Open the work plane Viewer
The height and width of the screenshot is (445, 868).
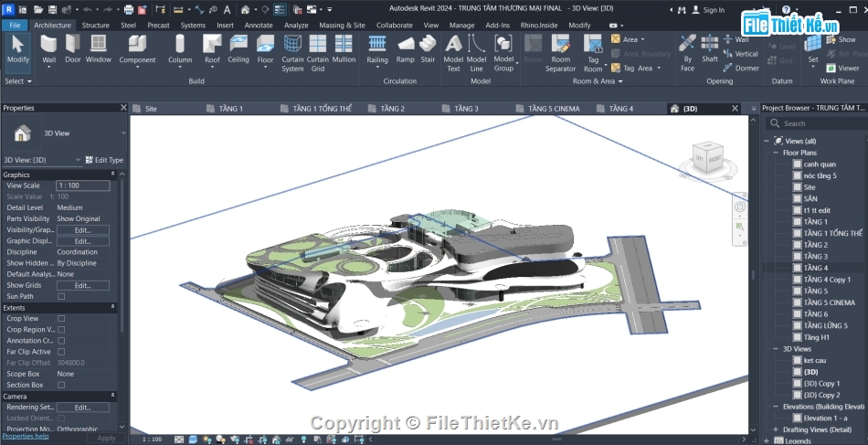click(x=842, y=69)
